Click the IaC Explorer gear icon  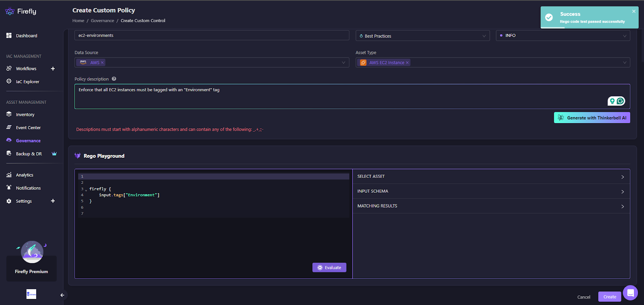[9, 81]
